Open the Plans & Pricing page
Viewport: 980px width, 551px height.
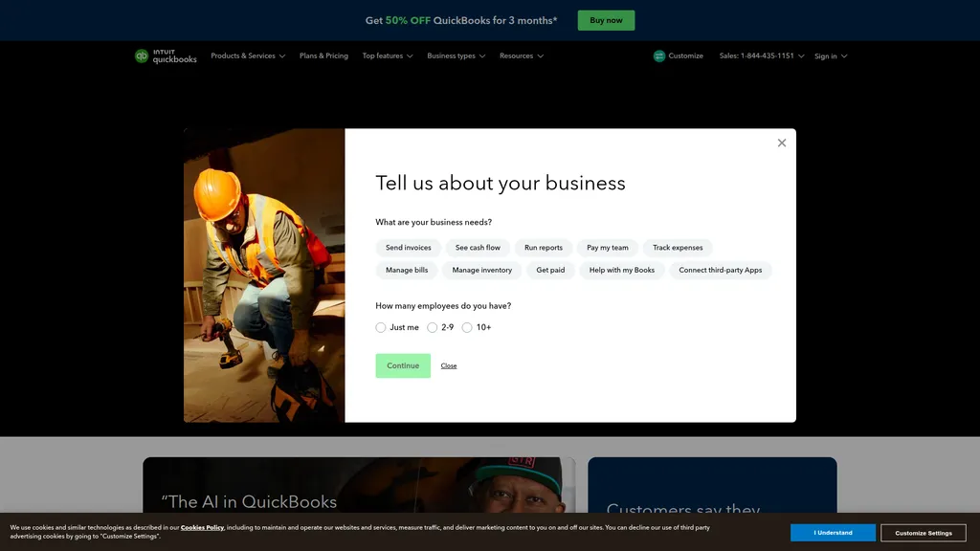pos(323,56)
